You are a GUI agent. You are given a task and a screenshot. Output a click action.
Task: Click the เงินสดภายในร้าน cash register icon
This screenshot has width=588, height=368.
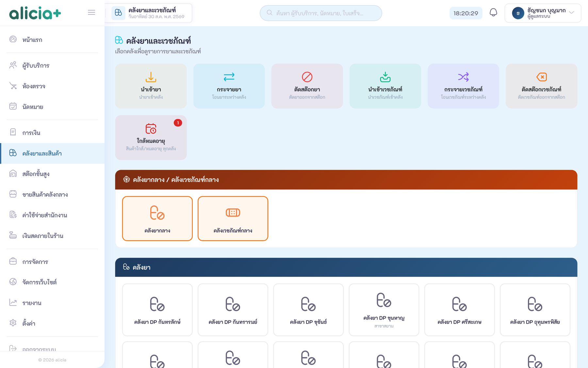[x=13, y=235]
